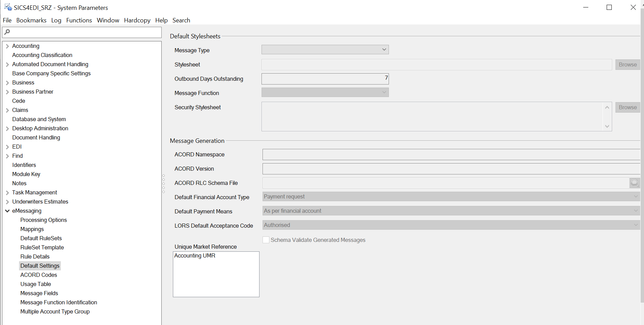Viewport: 644px width, 325px height.
Task: Click Browse next to Stylesheet
Action: 627,64
